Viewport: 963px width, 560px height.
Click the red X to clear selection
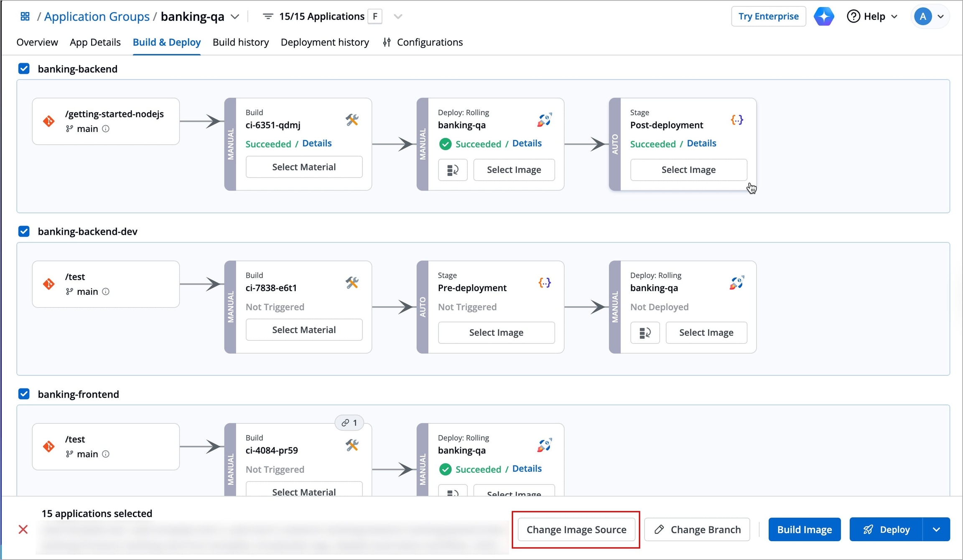click(23, 530)
